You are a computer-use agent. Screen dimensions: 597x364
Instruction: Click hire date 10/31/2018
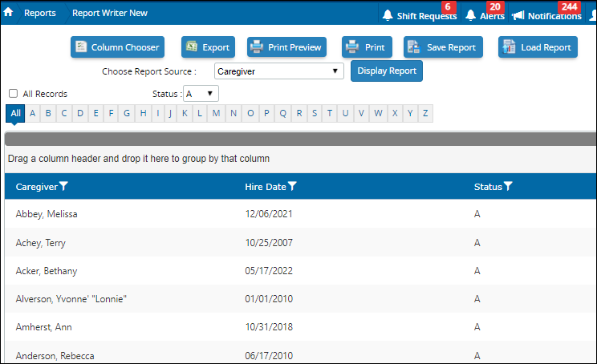269,327
